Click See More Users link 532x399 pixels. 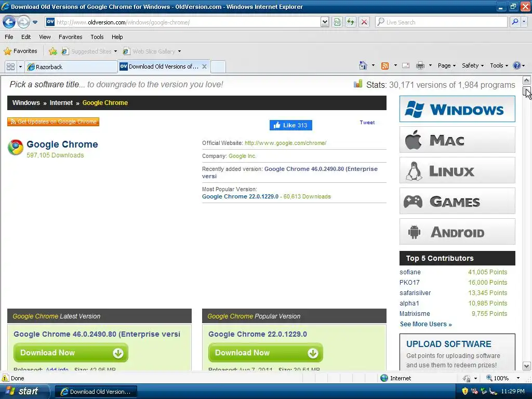pyautogui.click(x=426, y=324)
